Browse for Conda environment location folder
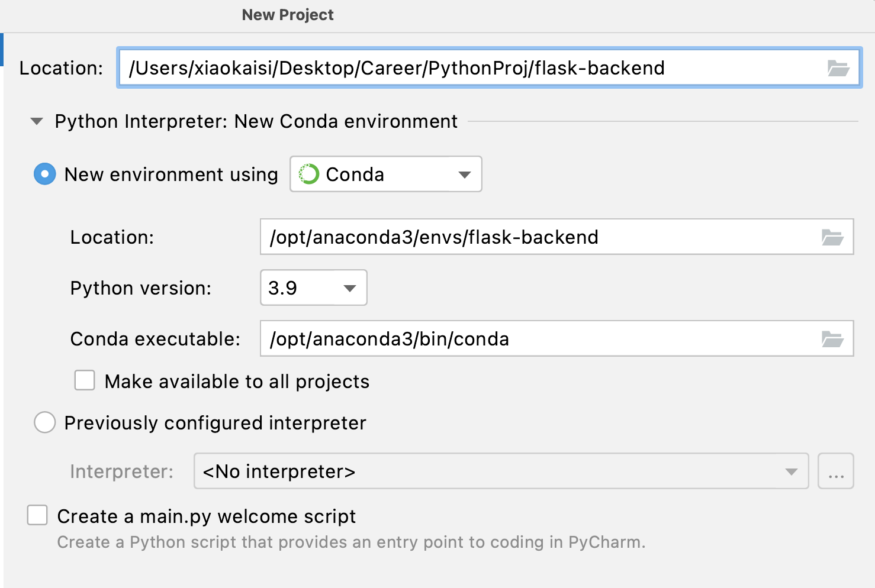The width and height of the screenshot is (875, 588). 832,238
